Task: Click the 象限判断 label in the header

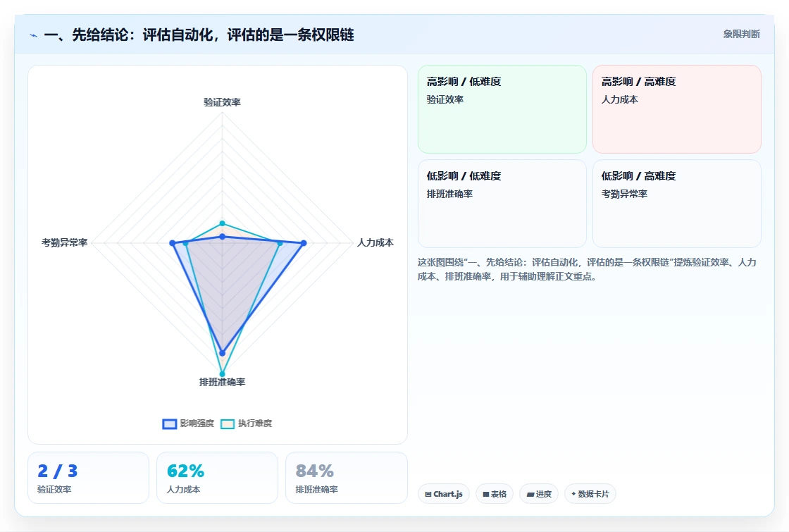Action: click(741, 35)
